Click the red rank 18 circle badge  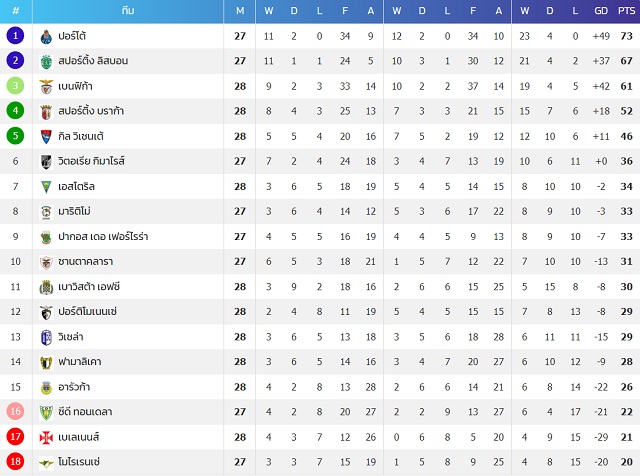pyautogui.click(x=16, y=461)
